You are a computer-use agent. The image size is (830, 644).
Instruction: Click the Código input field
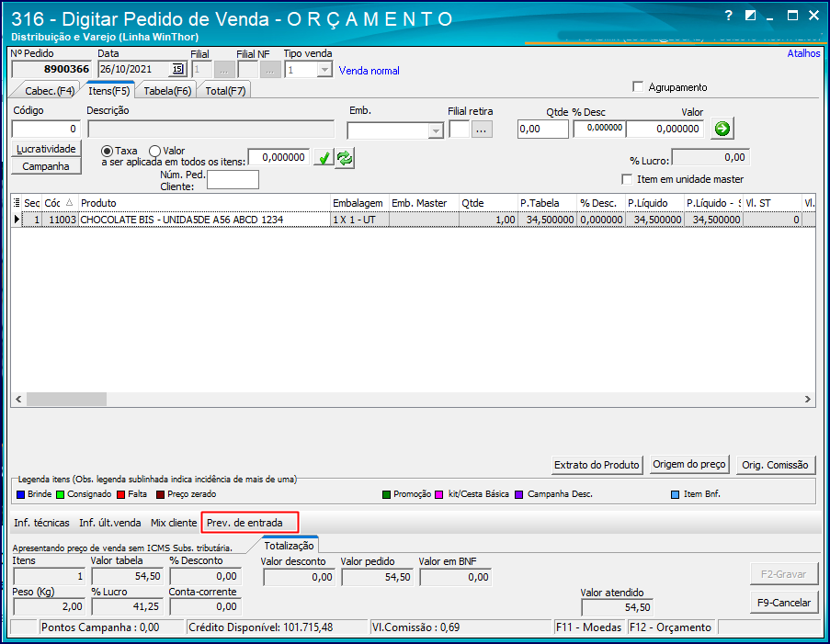click(46, 129)
